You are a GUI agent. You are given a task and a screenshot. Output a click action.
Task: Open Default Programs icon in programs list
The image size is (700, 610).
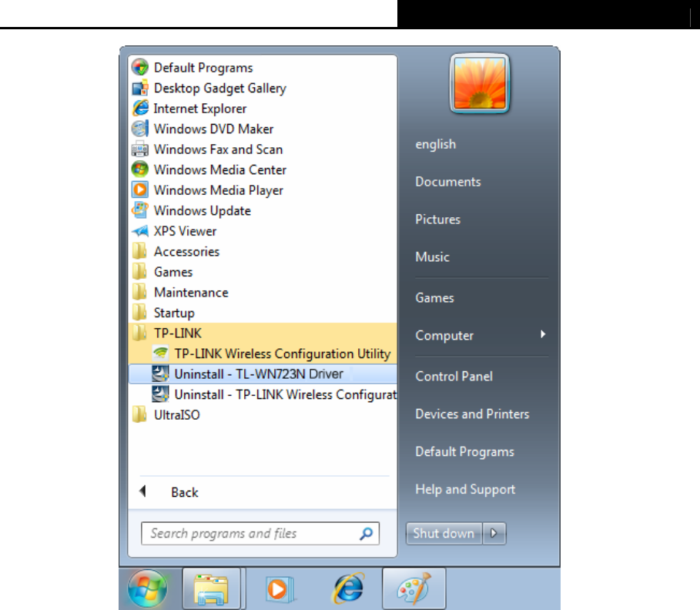139,68
